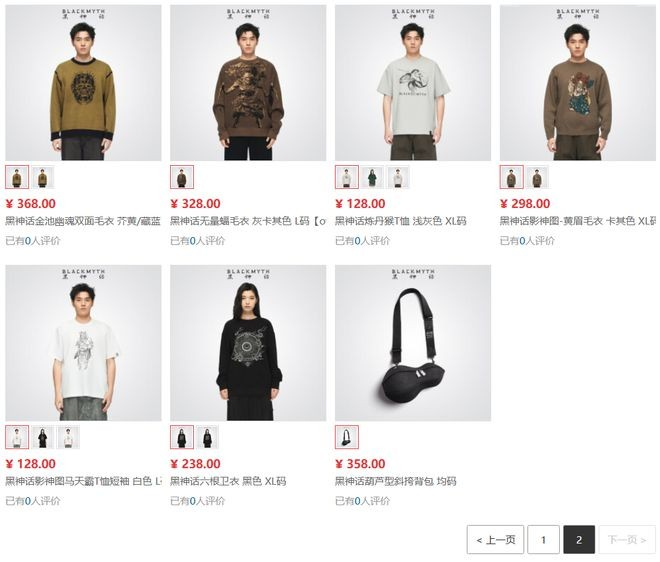Image resolution: width=660 pixels, height=562 pixels.
Task: Select second color swatch under 368.00 sweater
Action: (43, 177)
